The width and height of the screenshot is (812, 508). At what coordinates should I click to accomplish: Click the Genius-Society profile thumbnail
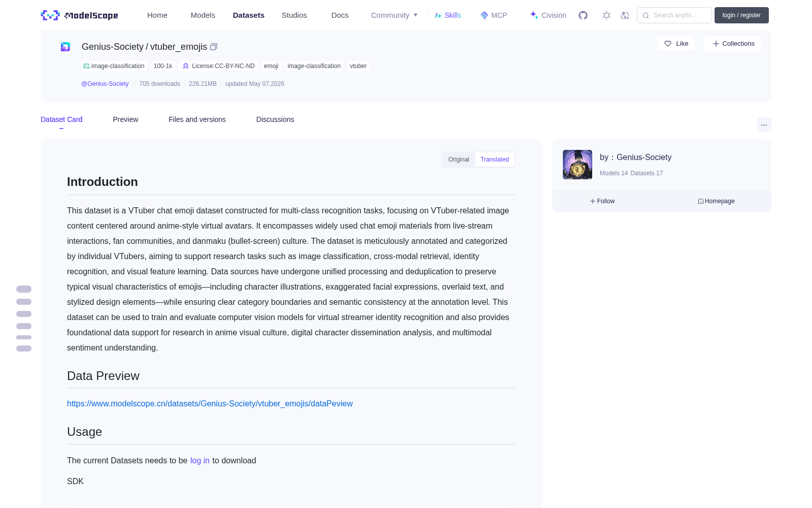578,165
